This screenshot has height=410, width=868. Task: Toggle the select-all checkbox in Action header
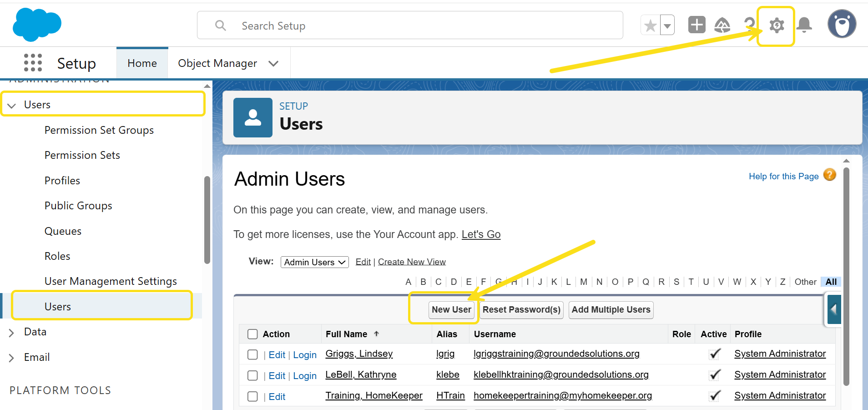pyautogui.click(x=252, y=334)
